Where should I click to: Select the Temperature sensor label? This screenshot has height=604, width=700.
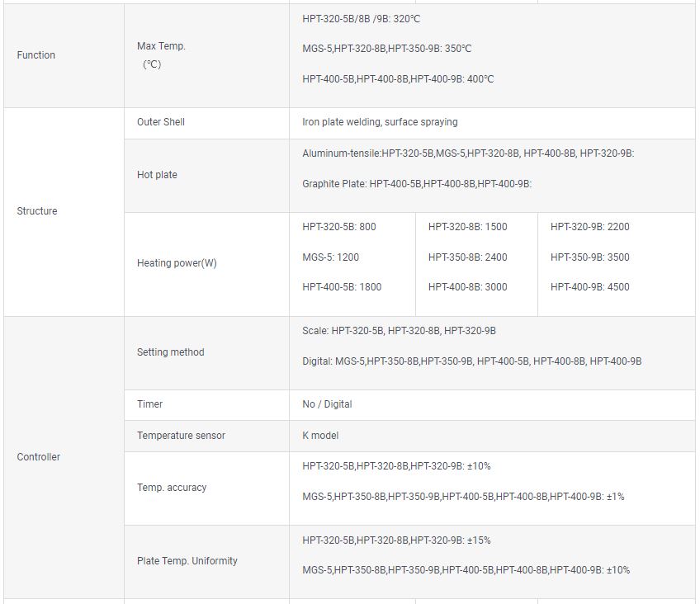tap(181, 436)
